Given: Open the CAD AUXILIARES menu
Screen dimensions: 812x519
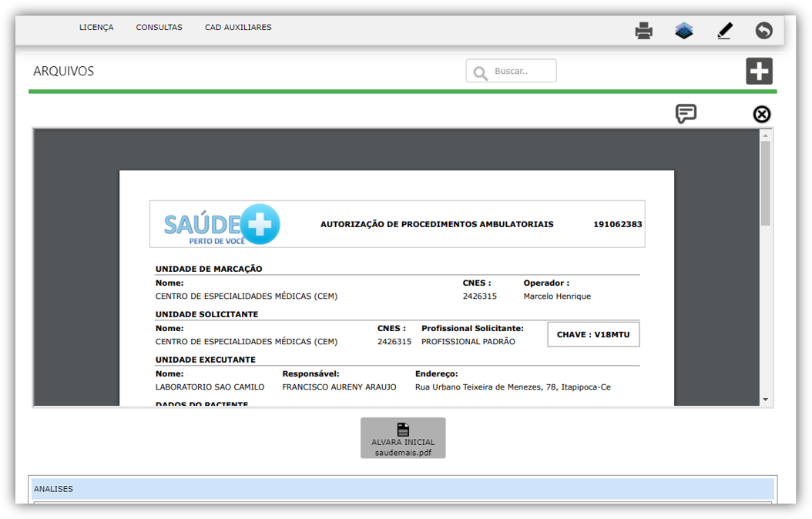Looking at the screenshot, I should pyautogui.click(x=238, y=28).
